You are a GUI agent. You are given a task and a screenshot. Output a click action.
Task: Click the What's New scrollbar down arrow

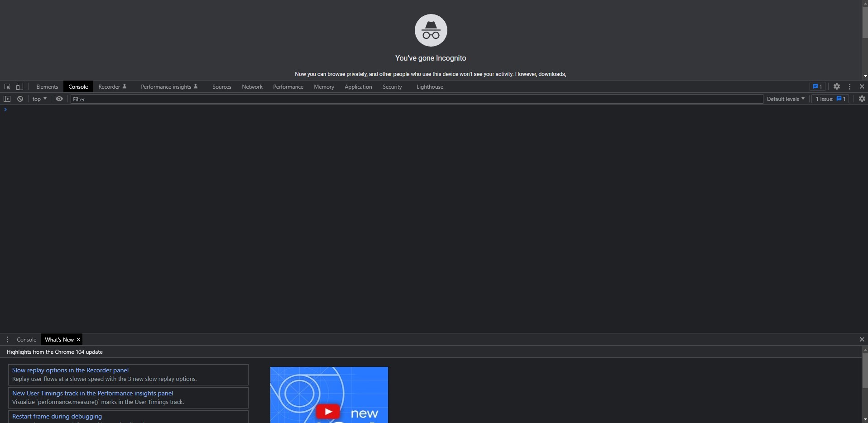[x=865, y=420]
